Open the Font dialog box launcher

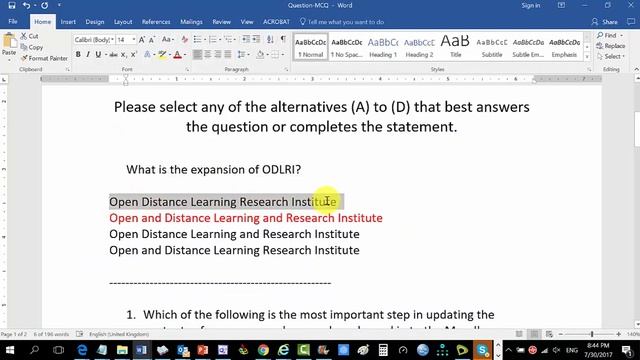[x=187, y=70]
